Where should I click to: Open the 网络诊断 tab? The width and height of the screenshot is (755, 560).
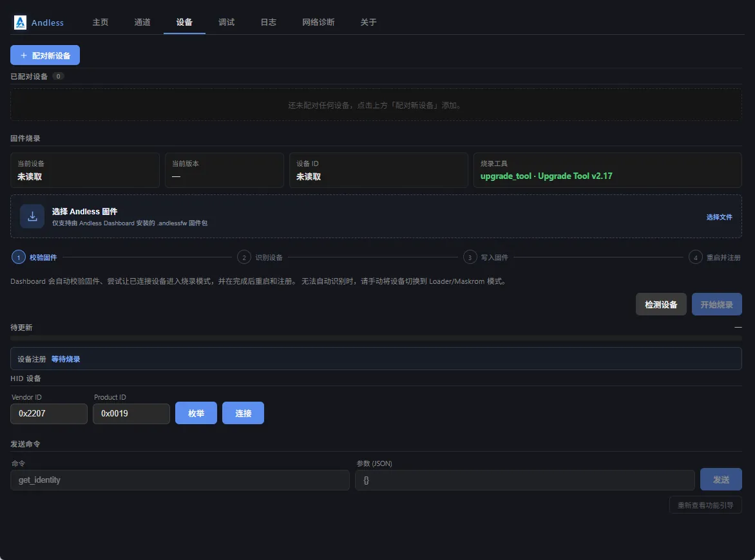[x=318, y=22]
